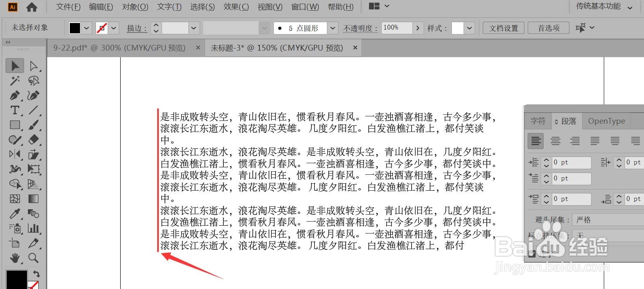Go to Home screen icon
This screenshot has width=644, height=289.
click(32, 7)
